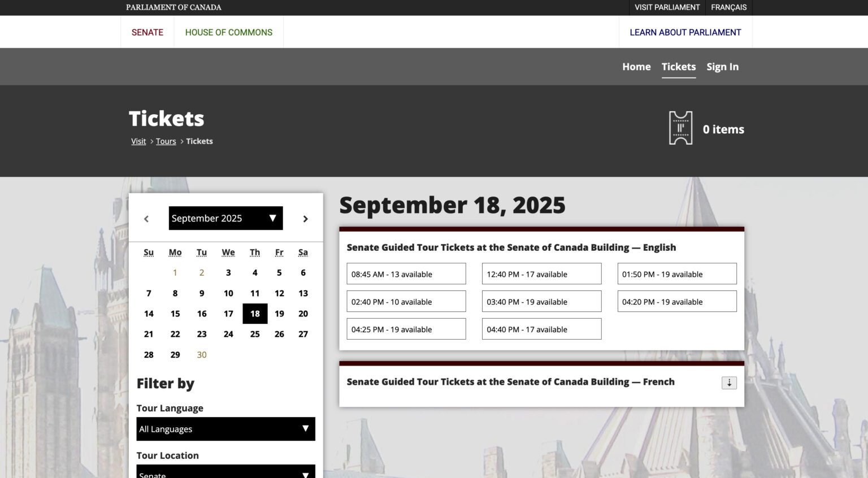This screenshot has width=868, height=478.
Task: Select the 08:45 AM tour slot
Action: pyautogui.click(x=406, y=274)
